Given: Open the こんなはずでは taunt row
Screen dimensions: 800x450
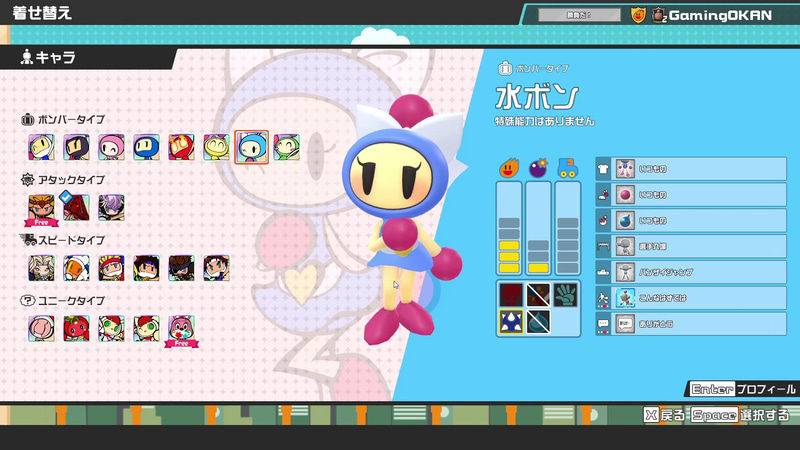Looking at the screenshot, I should 691,298.
